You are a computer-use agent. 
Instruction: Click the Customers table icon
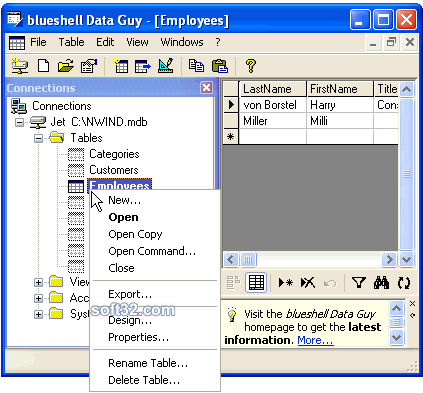tap(76, 170)
